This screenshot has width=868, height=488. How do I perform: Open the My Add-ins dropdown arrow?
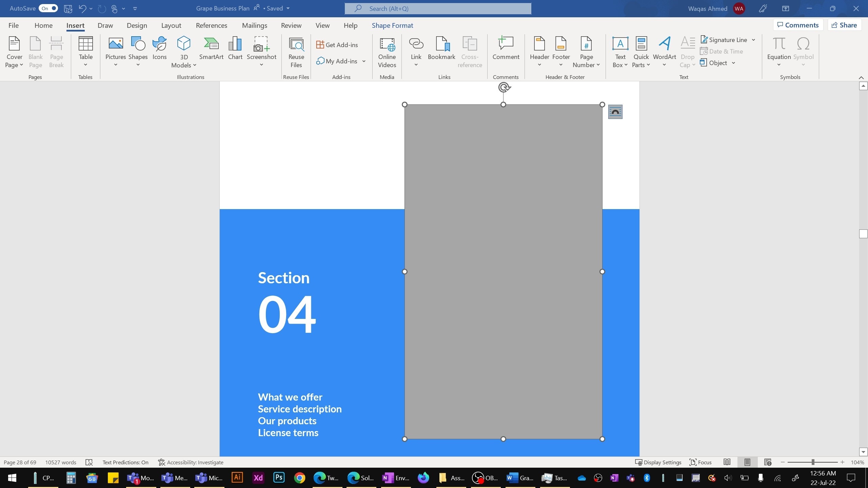point(364,61)
